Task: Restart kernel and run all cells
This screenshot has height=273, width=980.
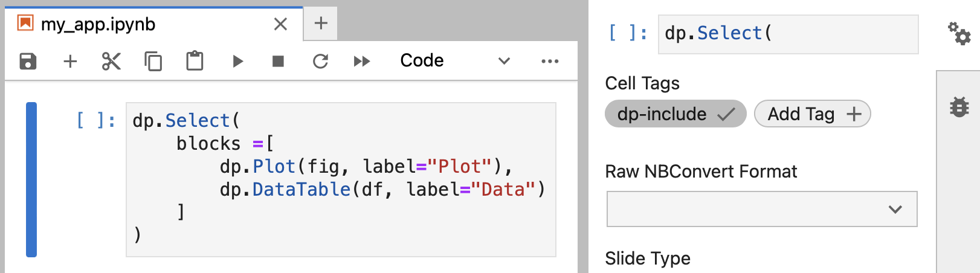Action: click(361, 61)
